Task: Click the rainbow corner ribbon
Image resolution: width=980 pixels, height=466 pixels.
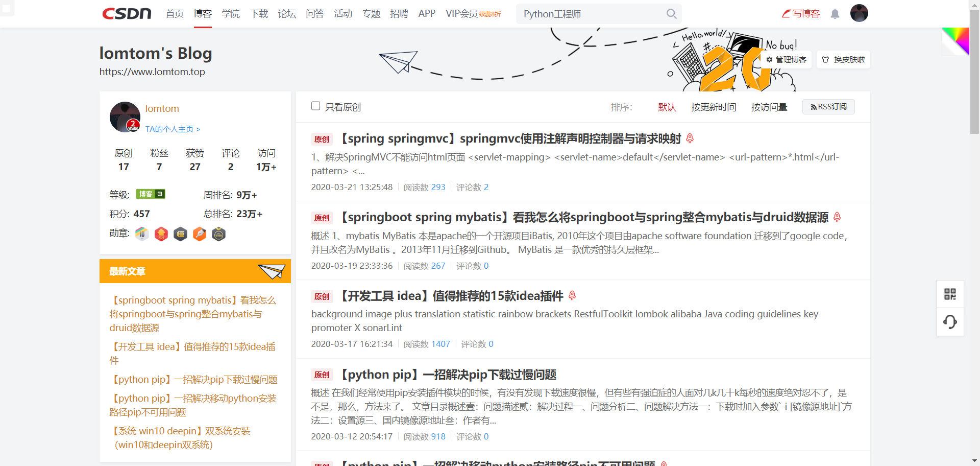Action: pyautogui.click(x=956, y=41)
